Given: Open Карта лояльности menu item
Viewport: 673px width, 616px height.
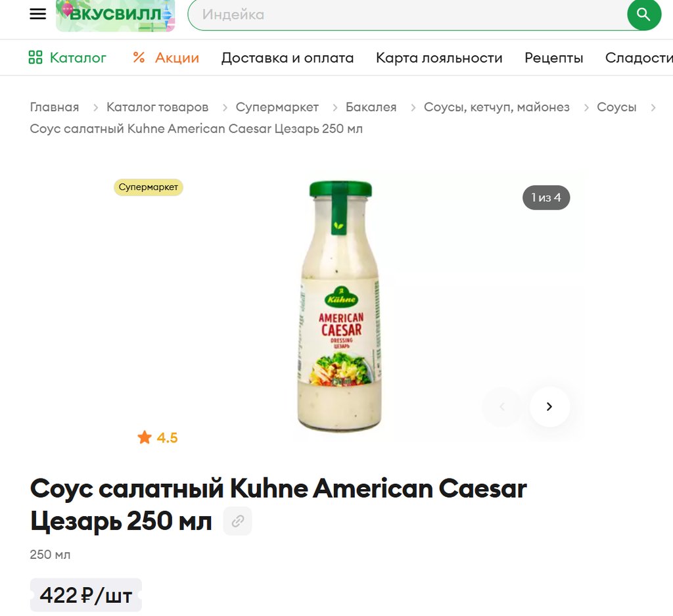Looking at the screenshot, I should coord(439,57).
